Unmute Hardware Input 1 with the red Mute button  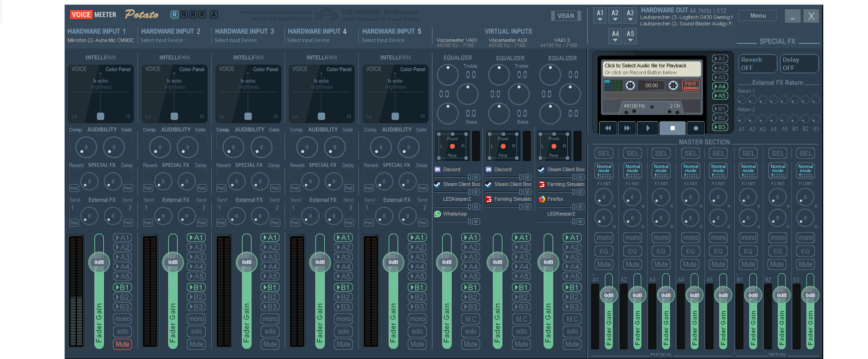122,344
